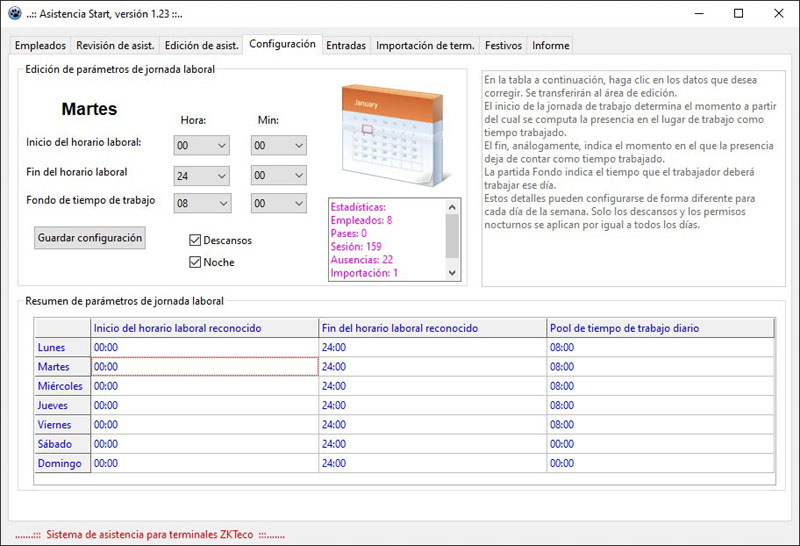This screenshot has width=800, height=546.
Task: Switch to the Empleados tab
Action: pos(41,46)
